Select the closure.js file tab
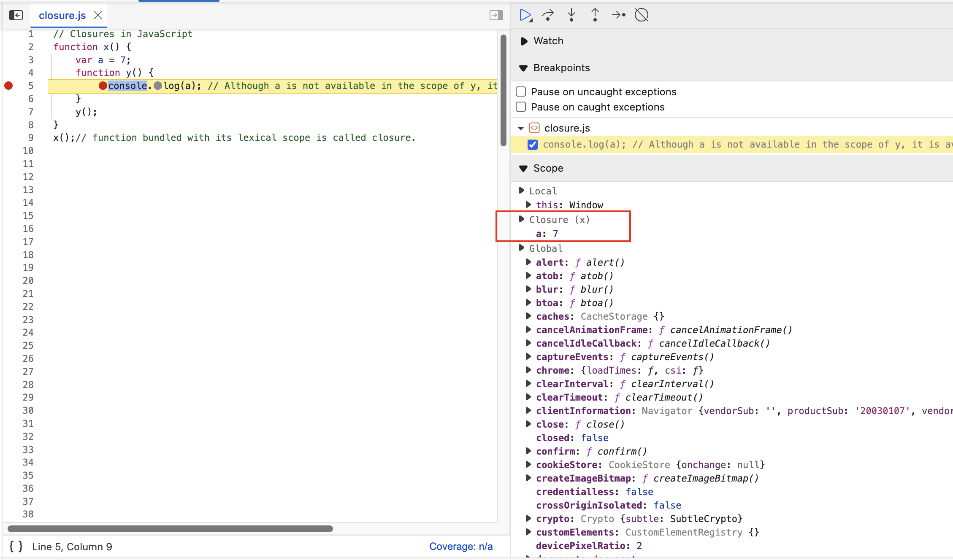953x560 pixels. click(62, 15)
